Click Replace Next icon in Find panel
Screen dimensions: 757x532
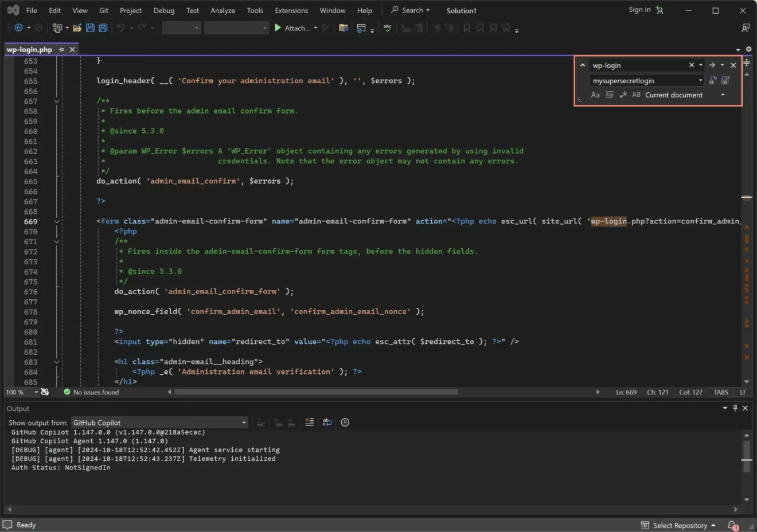click(713, 80)
